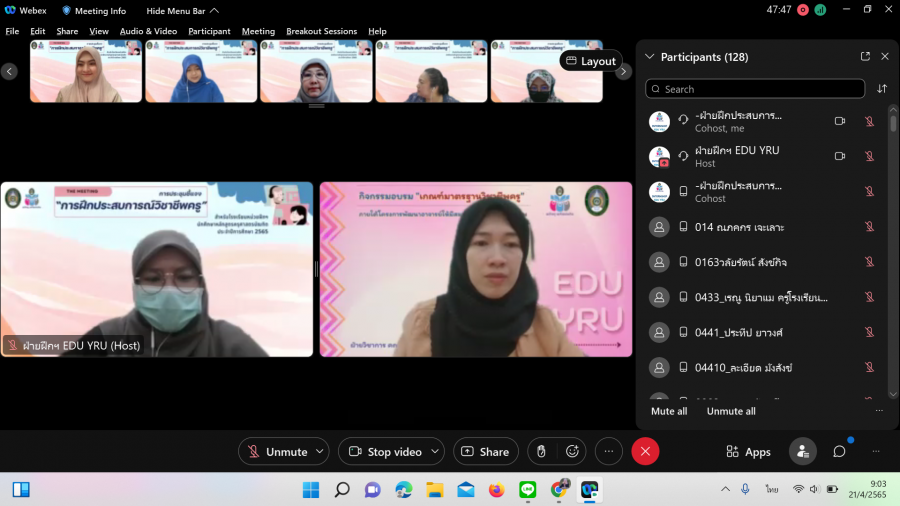Stop your video

tap(385, 452)
